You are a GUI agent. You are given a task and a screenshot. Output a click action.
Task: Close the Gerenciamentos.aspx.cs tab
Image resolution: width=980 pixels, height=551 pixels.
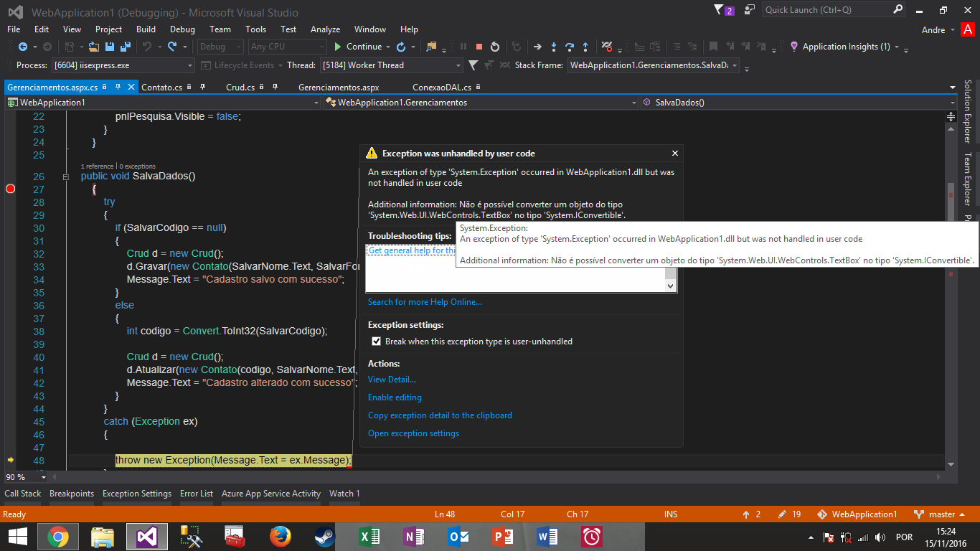(x=131, y=87)
